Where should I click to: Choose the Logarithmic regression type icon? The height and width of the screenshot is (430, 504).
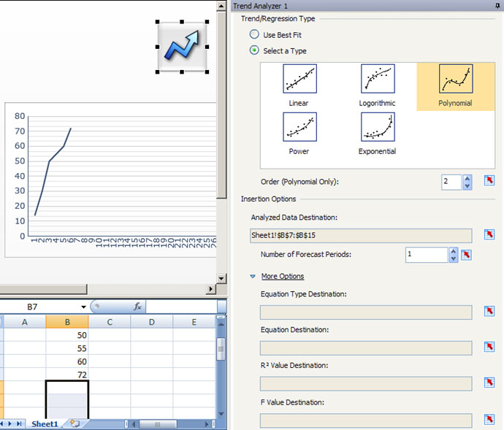(377, 79)
